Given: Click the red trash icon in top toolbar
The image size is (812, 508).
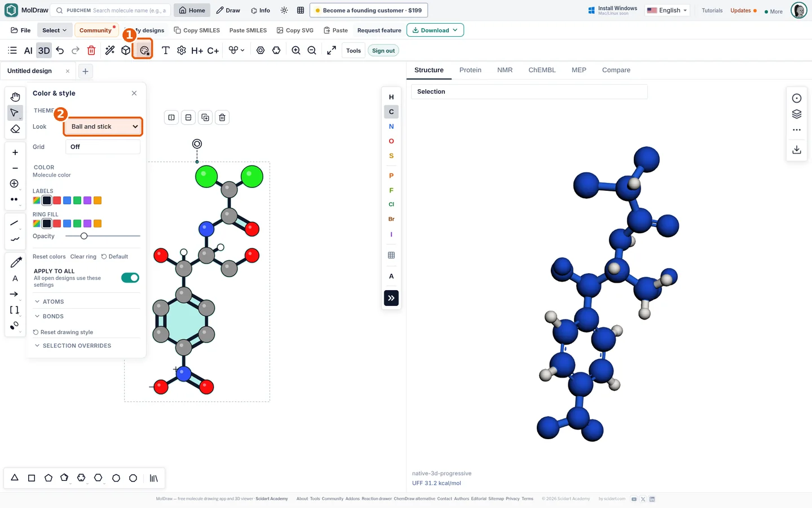Looking at the screenshot, I should [91, 50].
